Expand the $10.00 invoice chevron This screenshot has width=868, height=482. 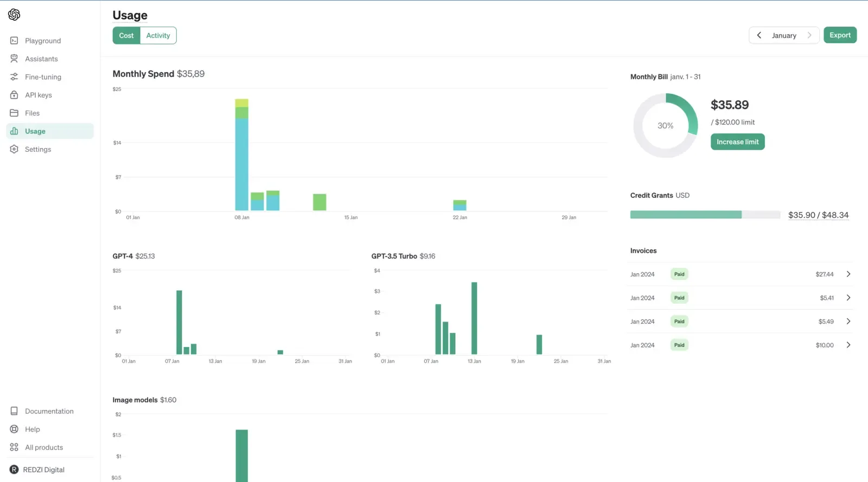click(848, 345)
